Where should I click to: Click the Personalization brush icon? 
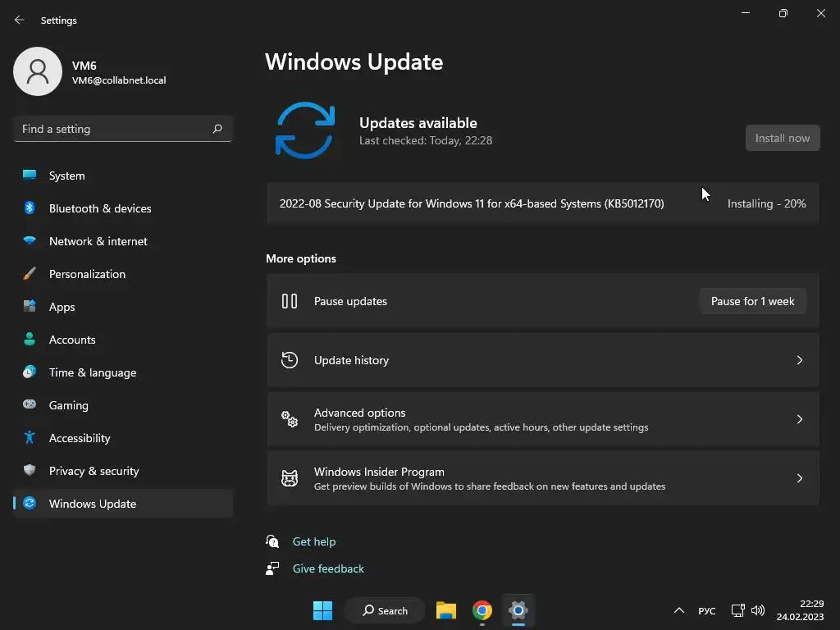tap(30, 274)
